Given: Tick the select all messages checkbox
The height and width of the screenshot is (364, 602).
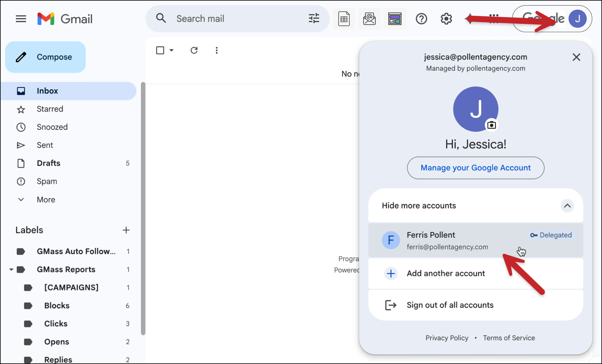Looking at the screenshot, I should click(160, 50).
